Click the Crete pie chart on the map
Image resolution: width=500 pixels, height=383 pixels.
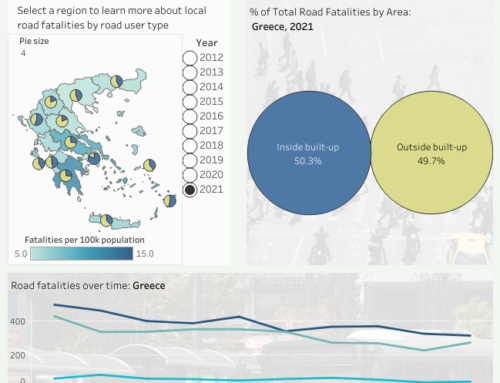coord(106,220)
